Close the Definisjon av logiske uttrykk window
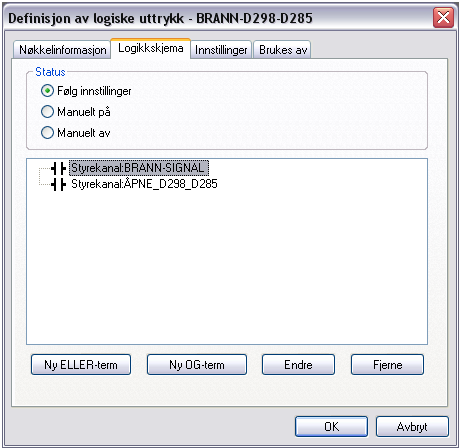462x448 pixels. click(443, 17)
